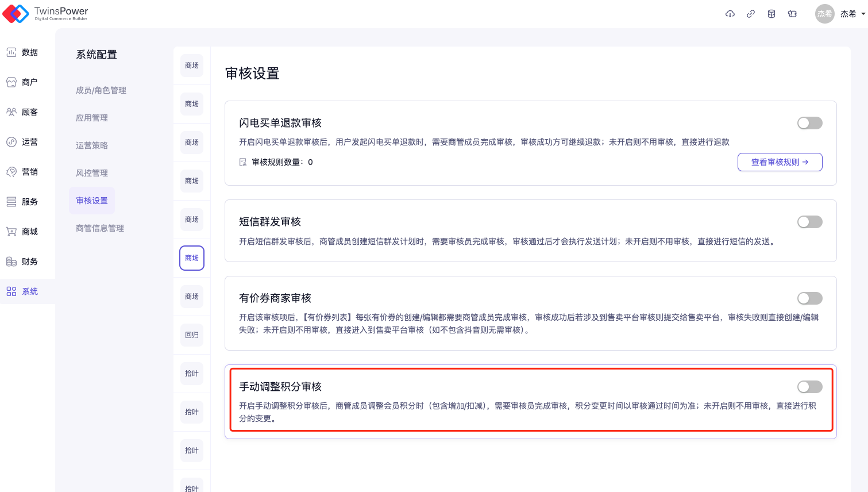This screenshot has height=492, width=868.
Task: Open 成员/角色管理 in system config menu
Action: click(101, 90)
